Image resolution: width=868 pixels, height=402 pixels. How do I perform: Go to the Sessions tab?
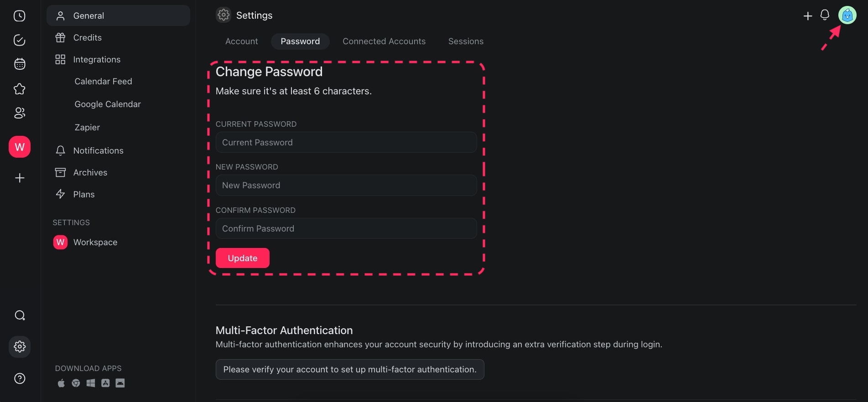466,41
